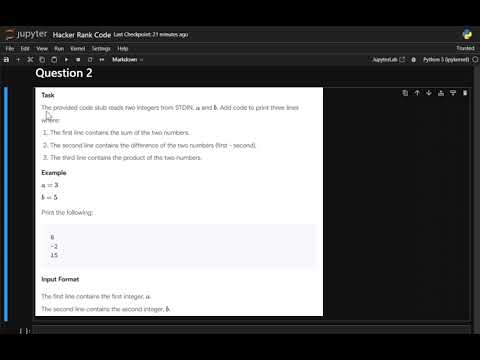The height and width of the screenshot is (360, 480).
Task: Switch kernel via Python 3 (ipykernel)
Action: point(446,60)
